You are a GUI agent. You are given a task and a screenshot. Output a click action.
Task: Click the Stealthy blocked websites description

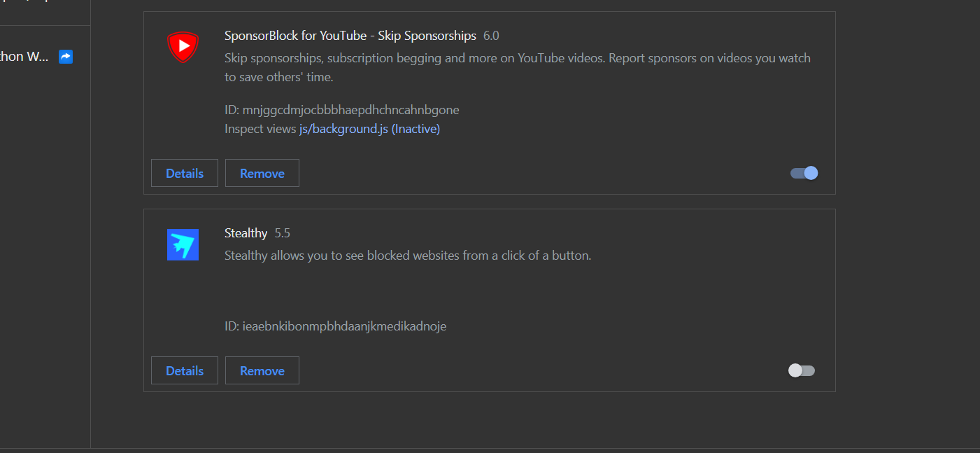point(407,256)
